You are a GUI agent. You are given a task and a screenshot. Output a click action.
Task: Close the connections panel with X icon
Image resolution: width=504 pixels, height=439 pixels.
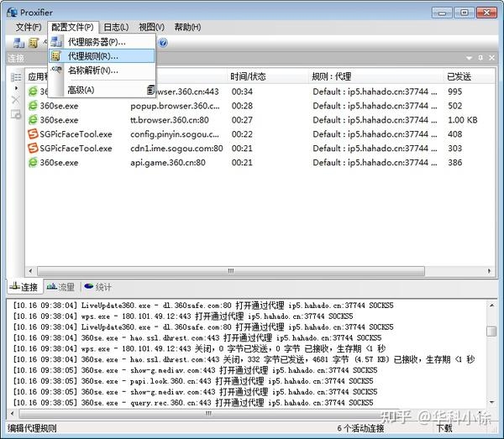pos(491,58)
